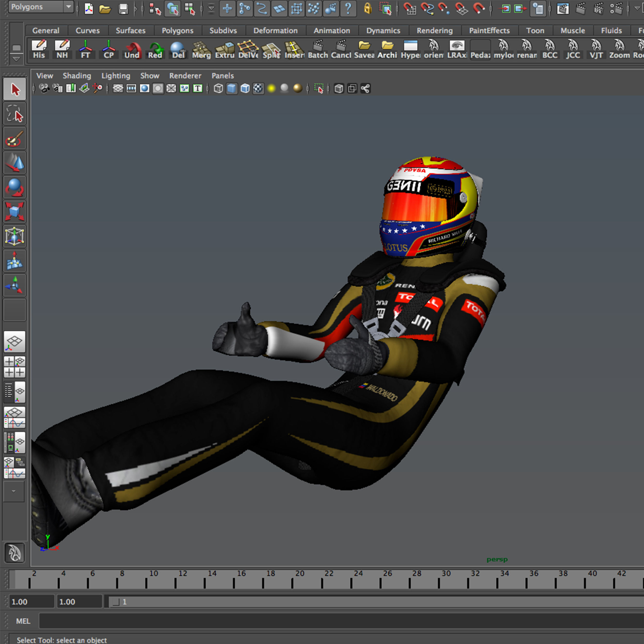
Task: Open the Panels menu
Action: [223, 76]
